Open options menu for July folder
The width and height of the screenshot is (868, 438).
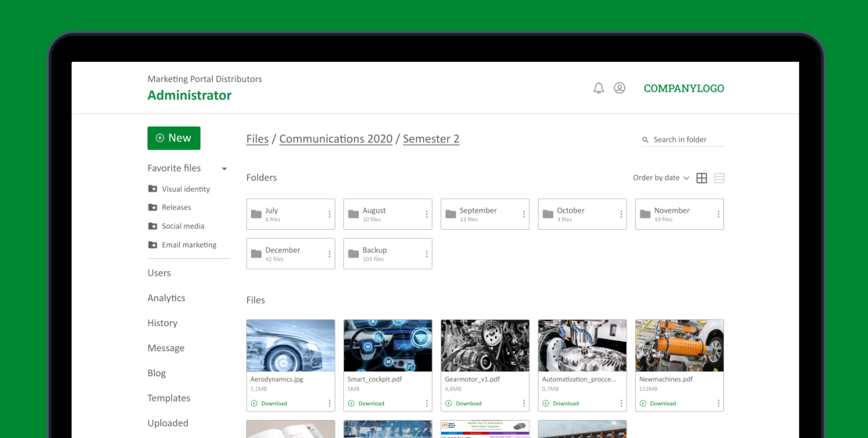[x=329, y=214]
